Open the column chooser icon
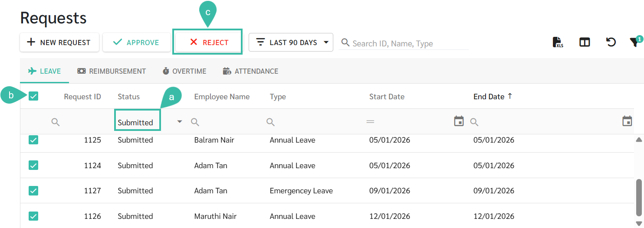Screen dimensions: 644x228 pyautogui.click(x=585, y=42)
